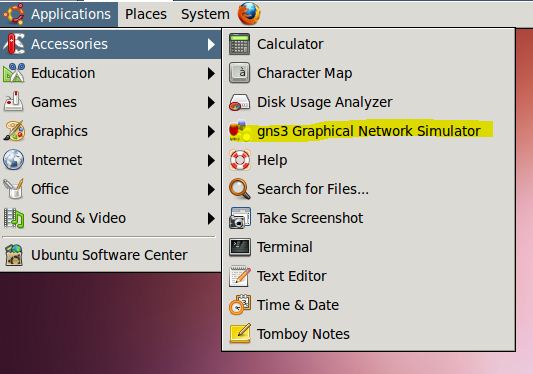
Task: Click the Ubuntu logo icon in panel
Action: coord(14,14)
